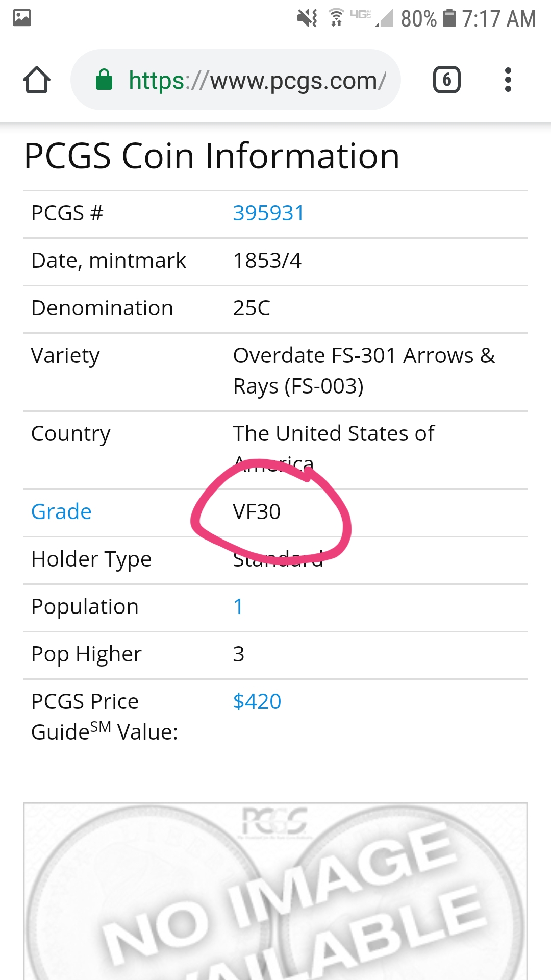
Task: Open PCGS number 395931 link
Action: 268,213
